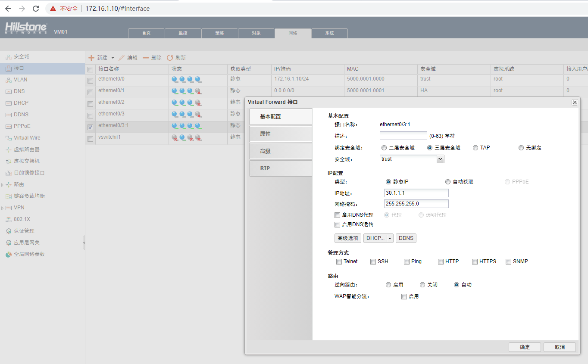Open the DHCP... dropdown arrow

[390, 238]
